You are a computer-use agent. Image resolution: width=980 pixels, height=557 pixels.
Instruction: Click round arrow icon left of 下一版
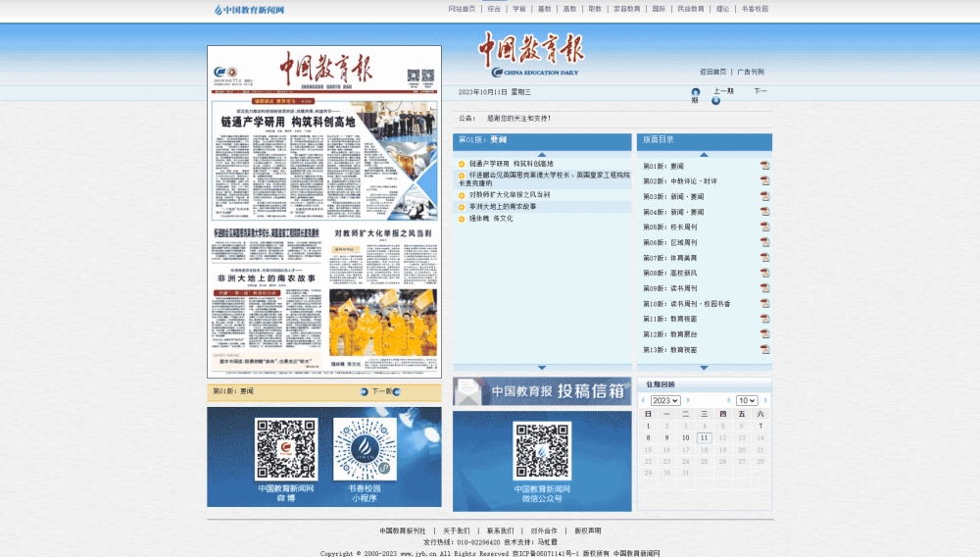click(x=364, y=392)
